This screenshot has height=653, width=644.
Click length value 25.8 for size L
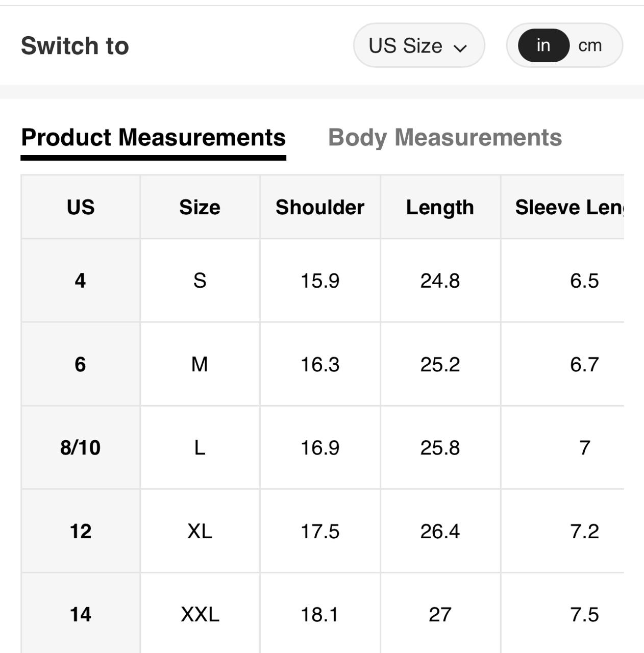(x=440, y=447)
